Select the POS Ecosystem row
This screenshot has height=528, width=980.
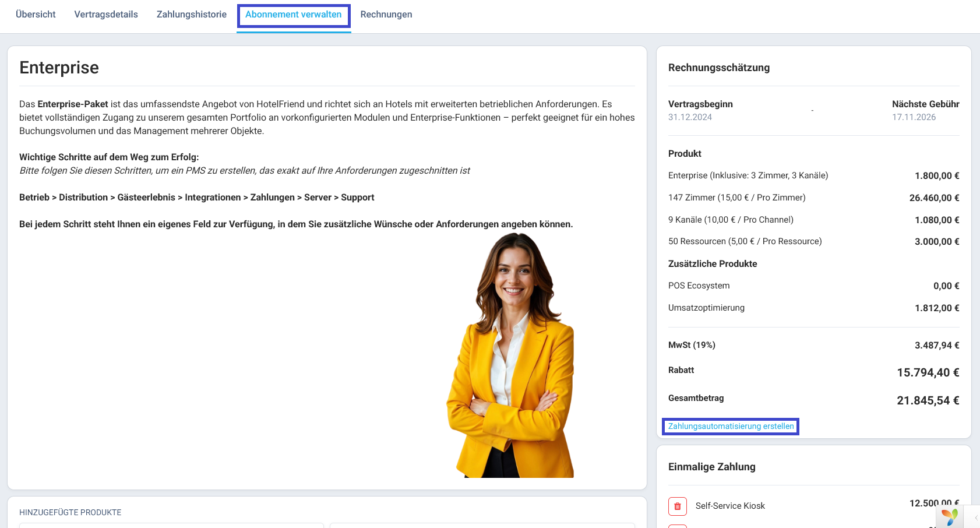click(814, 286)
